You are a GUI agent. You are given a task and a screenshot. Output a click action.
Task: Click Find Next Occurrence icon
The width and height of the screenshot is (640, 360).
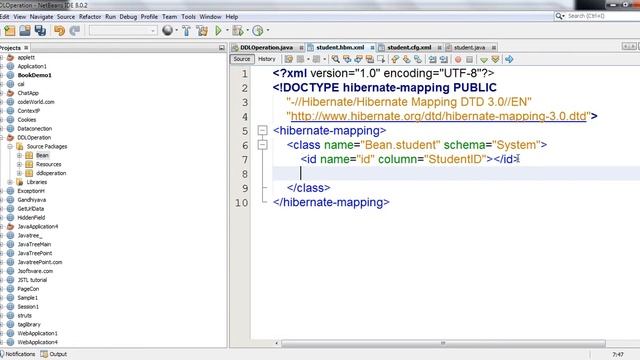(358, 59)
